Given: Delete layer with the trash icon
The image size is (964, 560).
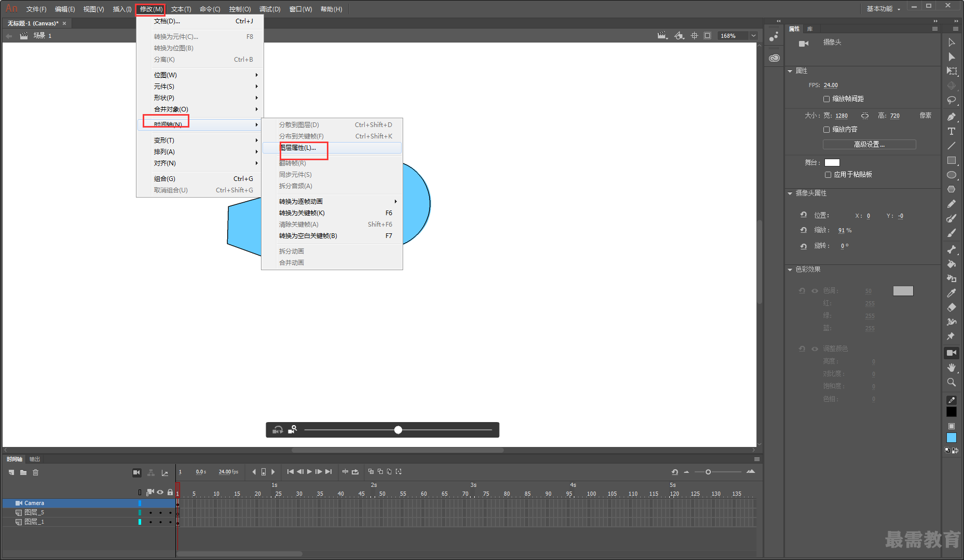Looking at the screenshot, I should (x=36, y=472).
